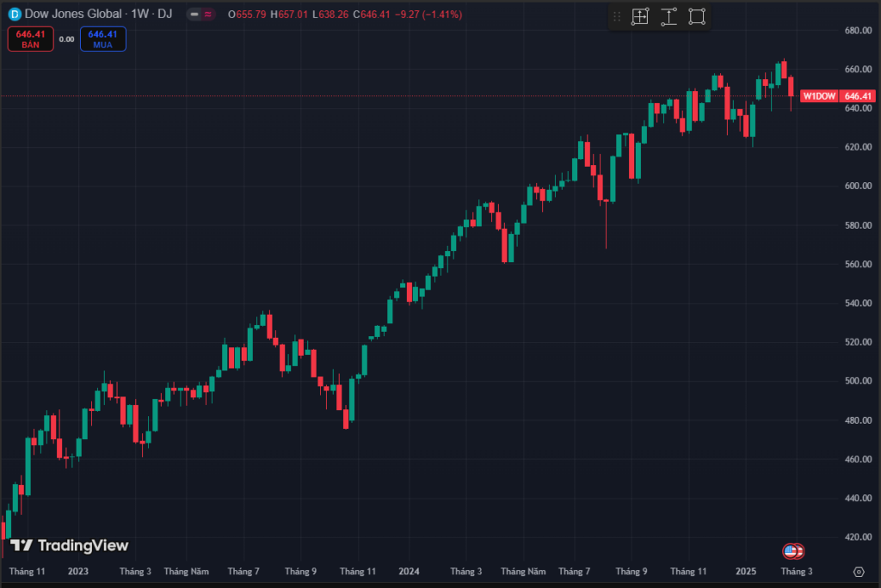Viewport: 881px width, 588px height.
Task: Grab the floating toolbar drag handle
Action: 617,16
